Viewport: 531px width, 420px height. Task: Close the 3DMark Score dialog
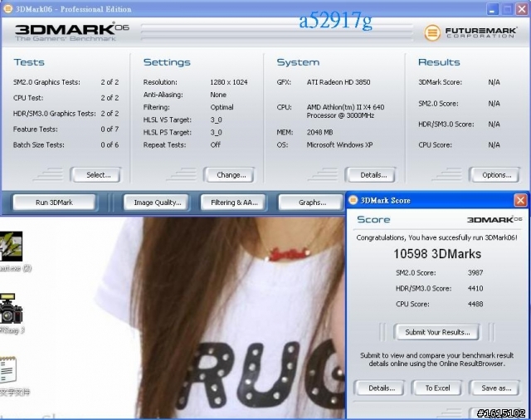(520, 200)
